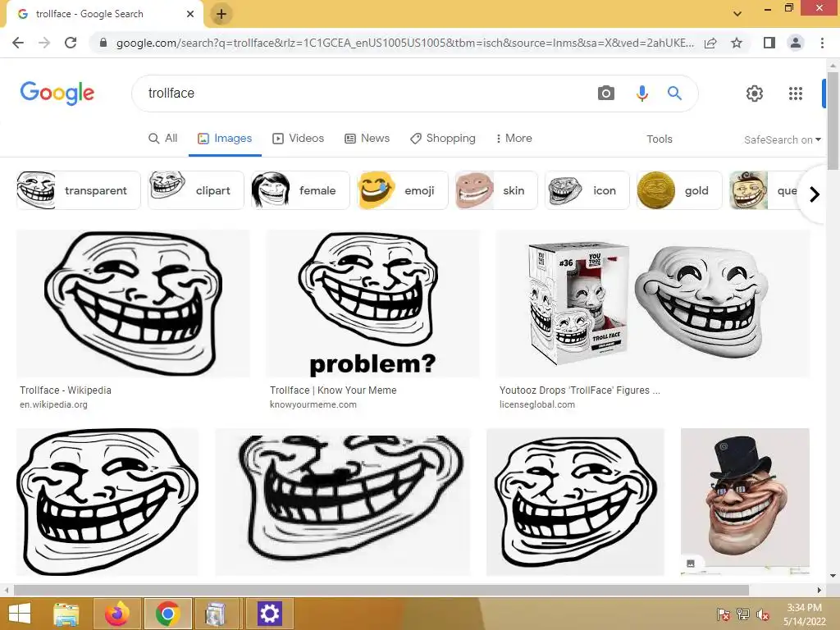
Task: Show more suggestion chips with right arrow
Action: (815, 194)
